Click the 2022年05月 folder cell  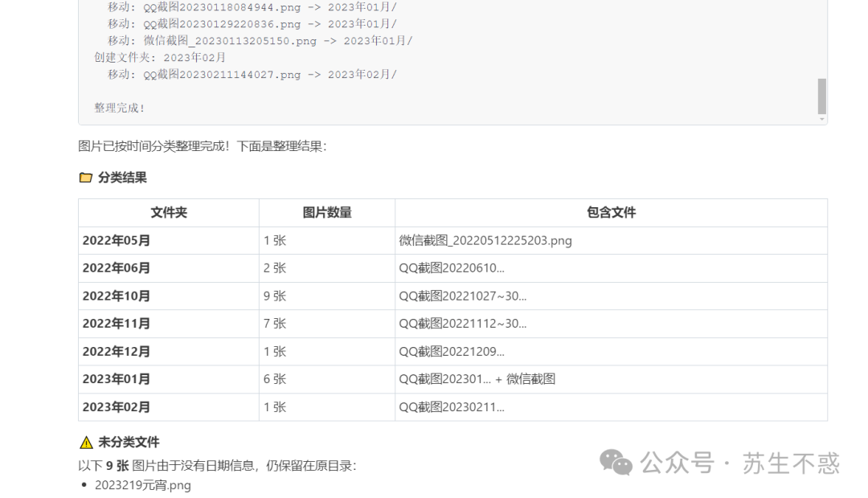[169, 241]
